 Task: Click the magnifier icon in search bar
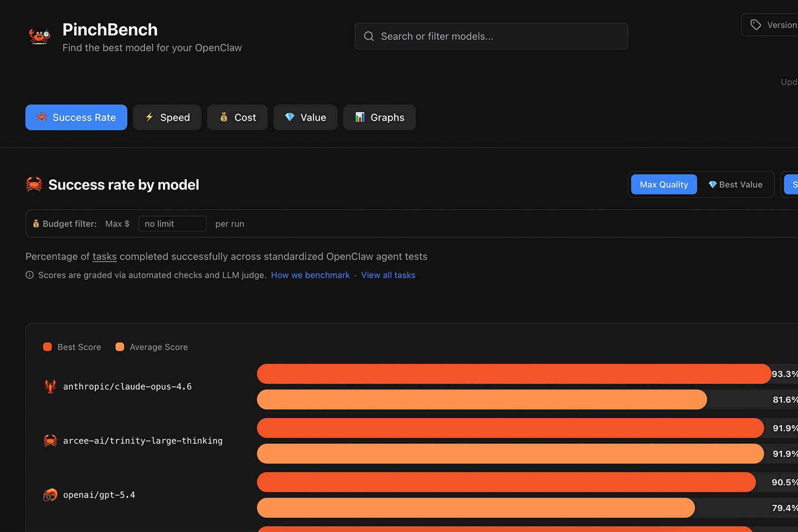(x=369, y=36)
